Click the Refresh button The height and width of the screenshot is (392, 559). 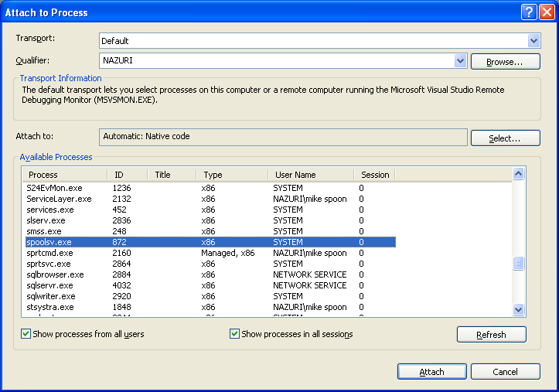point(492,335)
